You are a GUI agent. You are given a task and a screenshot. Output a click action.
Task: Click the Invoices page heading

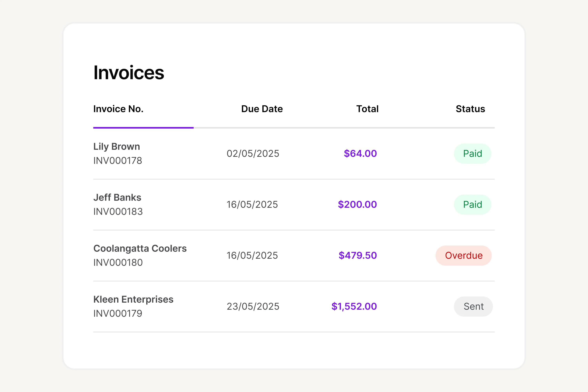129,73
